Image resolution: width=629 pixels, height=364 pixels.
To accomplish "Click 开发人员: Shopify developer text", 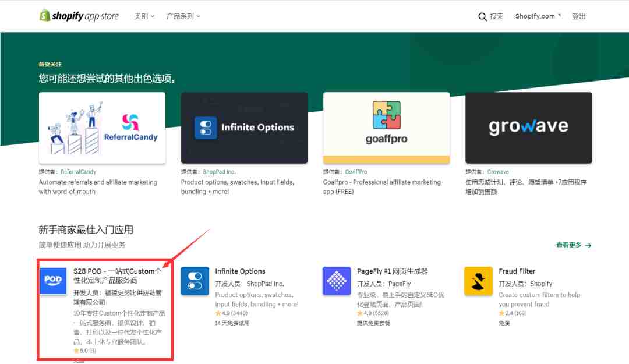I will (525, 284).
